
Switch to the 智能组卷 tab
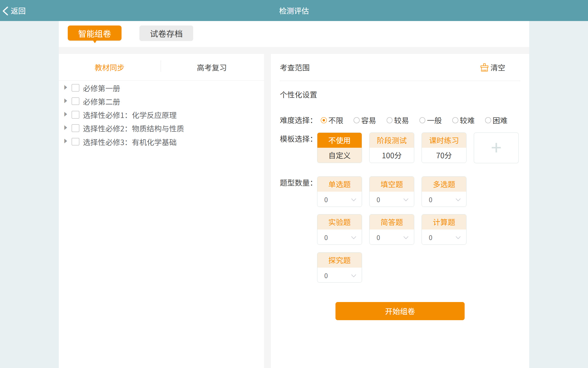(94, 33)
